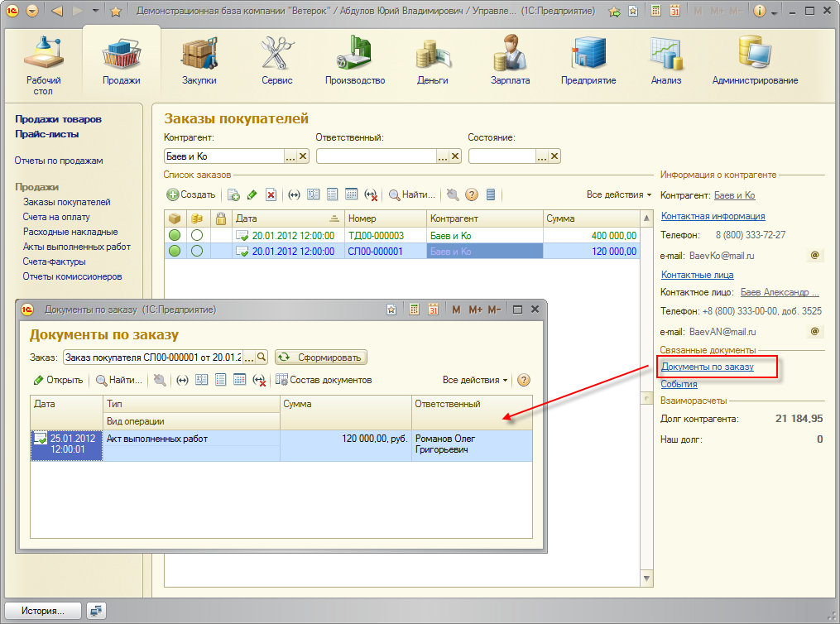840x624 pixels.
Task: Switch to the Зарплата section
Action: pos(510,60)
